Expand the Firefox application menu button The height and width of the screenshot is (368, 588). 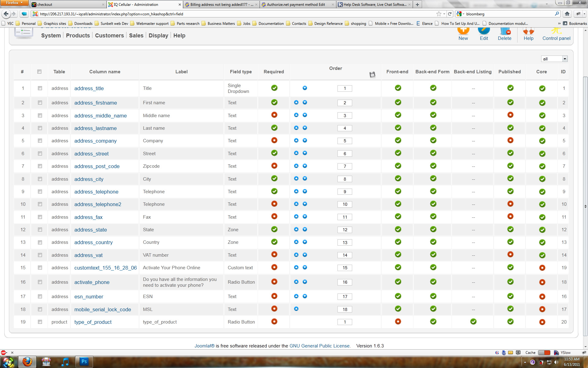14,3
